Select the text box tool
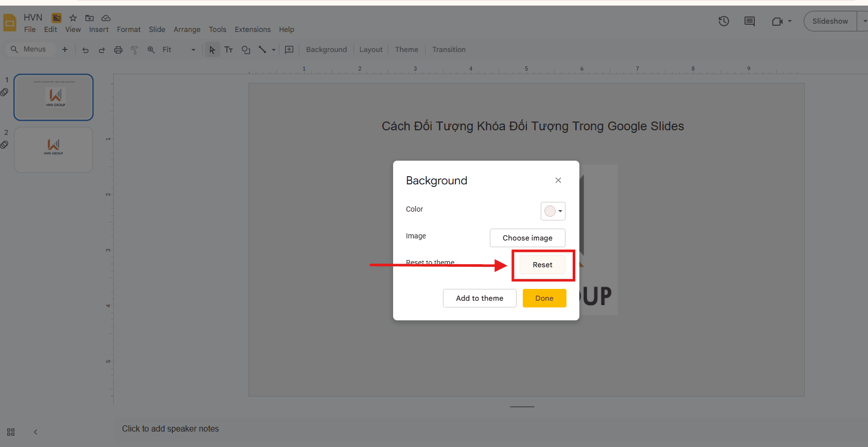 point(229,50)
